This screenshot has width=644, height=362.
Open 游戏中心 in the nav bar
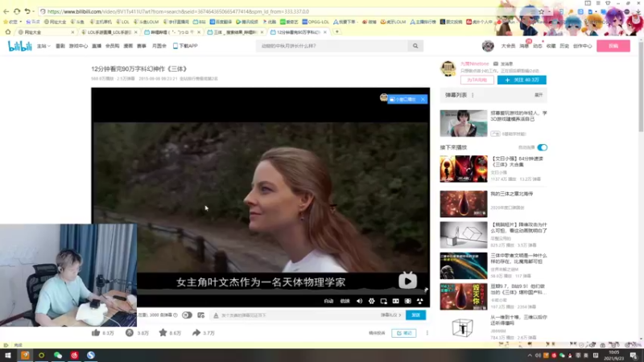pyautogui.click(x=78, y=46)
